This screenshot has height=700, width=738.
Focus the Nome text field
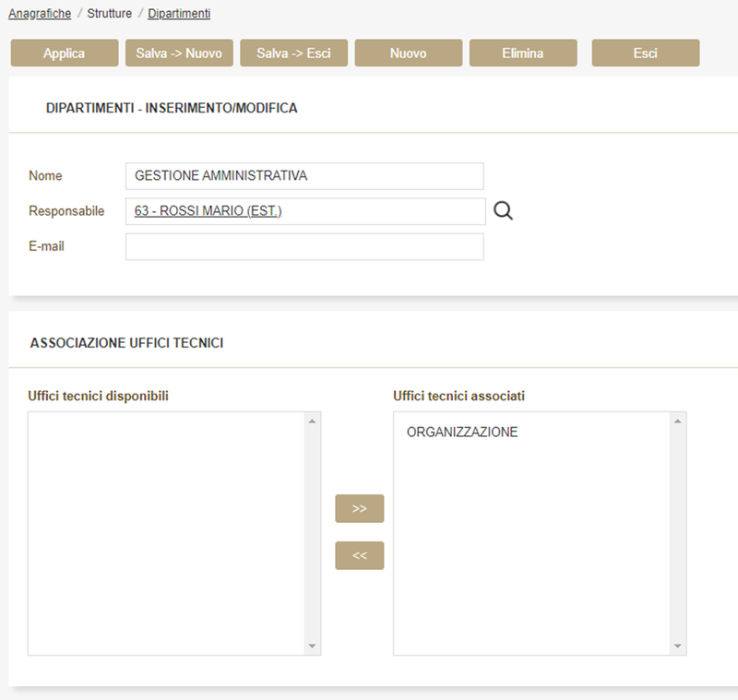pyautogui.click(x=304, y=176)
